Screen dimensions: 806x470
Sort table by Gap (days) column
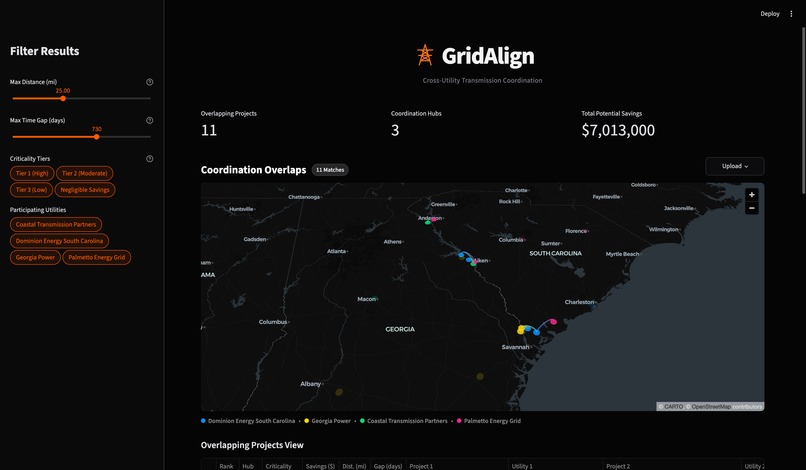(x=388, y=465)
